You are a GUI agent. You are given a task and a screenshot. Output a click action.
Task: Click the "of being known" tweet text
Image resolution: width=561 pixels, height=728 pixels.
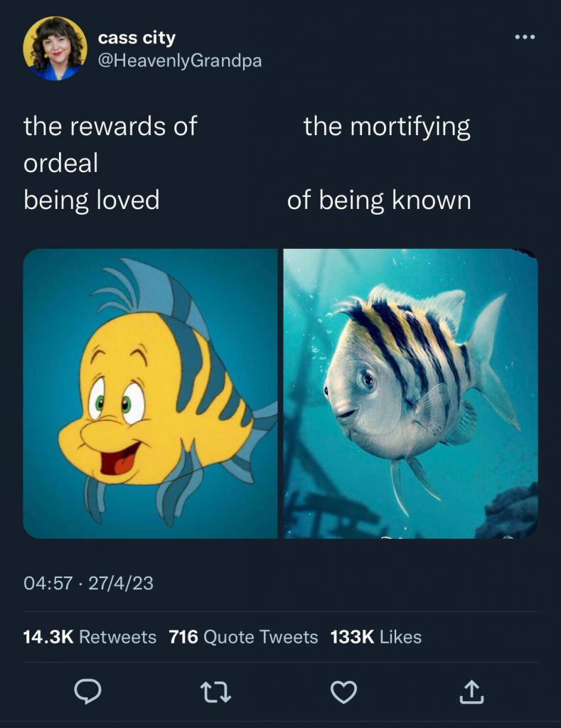tap(379, 200)
